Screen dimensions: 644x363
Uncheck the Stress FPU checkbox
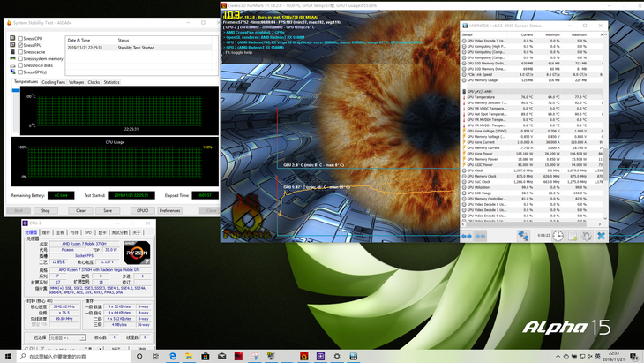point(20,45)
